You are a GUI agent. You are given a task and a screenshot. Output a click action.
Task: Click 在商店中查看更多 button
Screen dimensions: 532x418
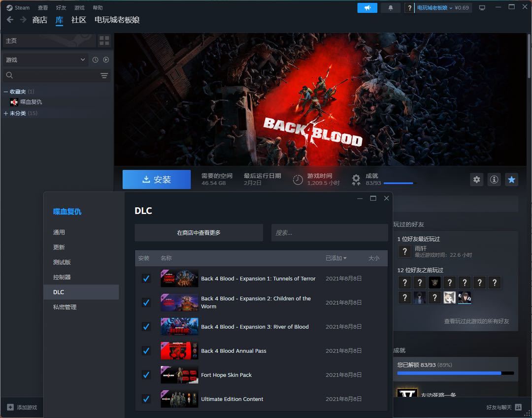pyautogui.click(x=199, y=232)
